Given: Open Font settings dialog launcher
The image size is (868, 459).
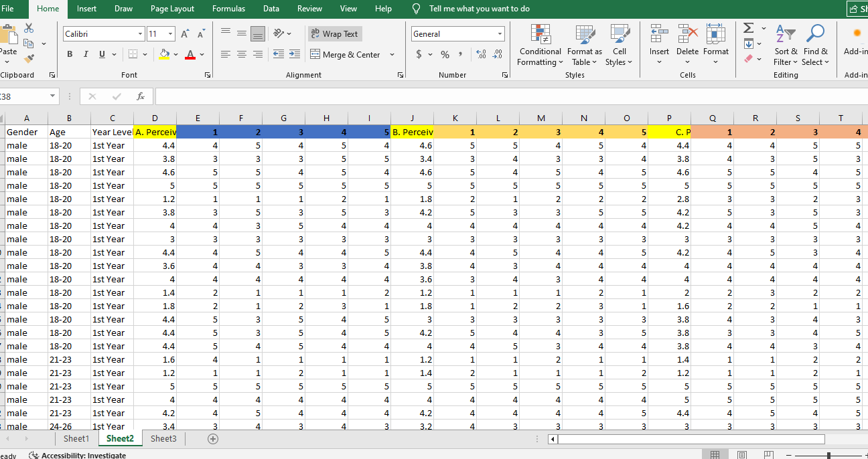Looking at the screenshot, I should 207,75.
